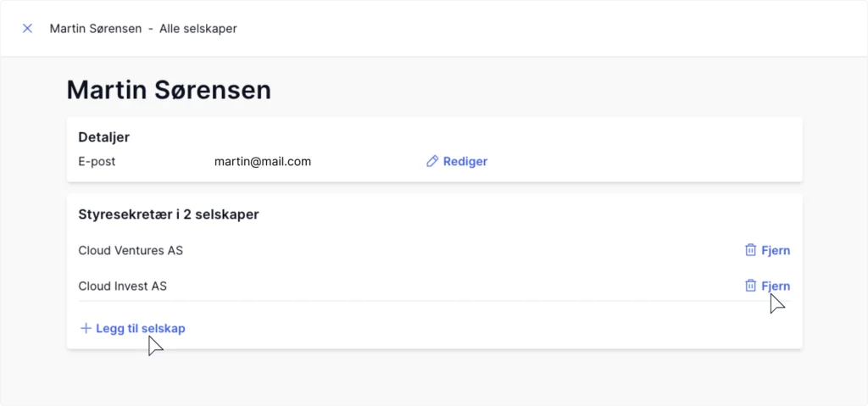The height and width of the screenshot is (406, 868).
Task: Select the Fjern label for Cloud Ventures AS
Action: (776, 250)
